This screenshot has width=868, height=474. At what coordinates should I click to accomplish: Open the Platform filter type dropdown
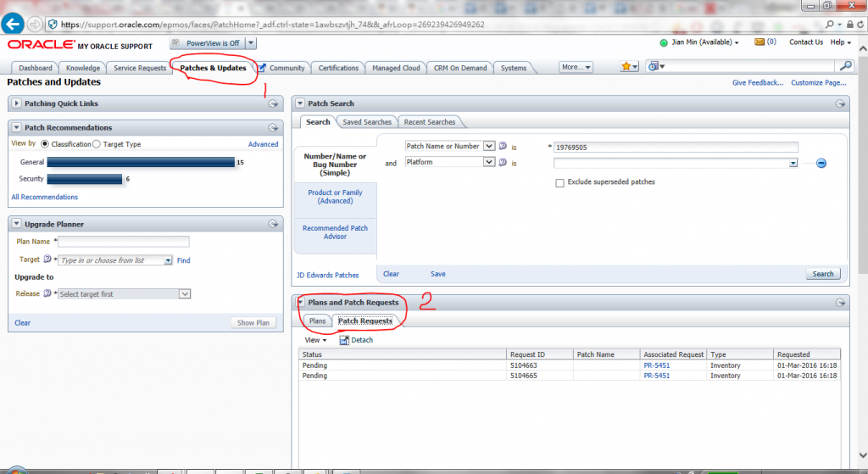(x=489, y=162)
